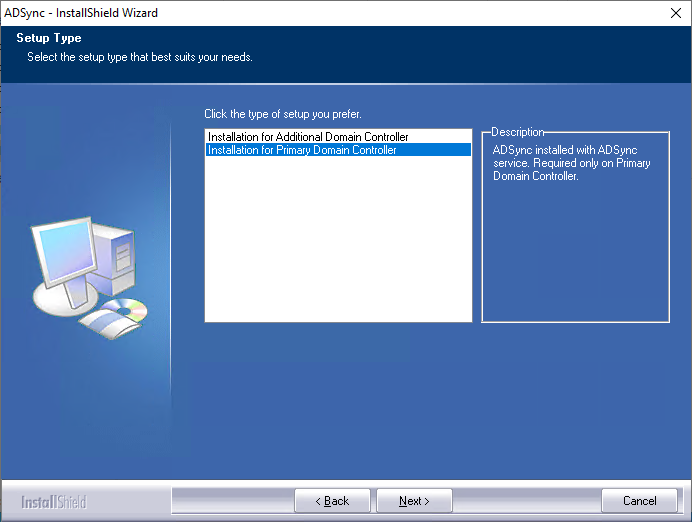693x523 pixels.
Task: Click the computer setup illustration
Action: pyautogui.click(x=89, y=278)
